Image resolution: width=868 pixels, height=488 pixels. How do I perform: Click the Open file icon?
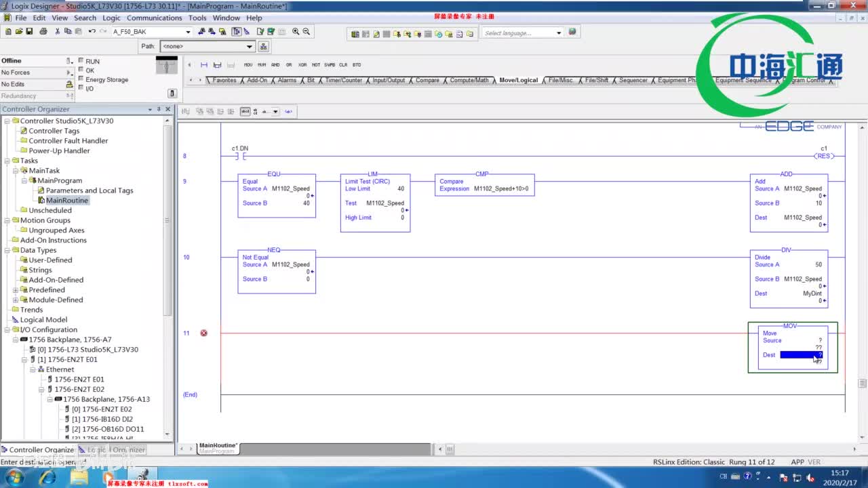(x=18, y=31)
